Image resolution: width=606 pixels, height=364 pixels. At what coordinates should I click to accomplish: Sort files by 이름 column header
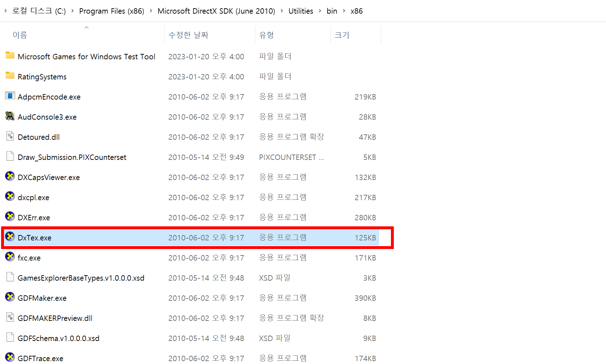(x=20, y=35)
